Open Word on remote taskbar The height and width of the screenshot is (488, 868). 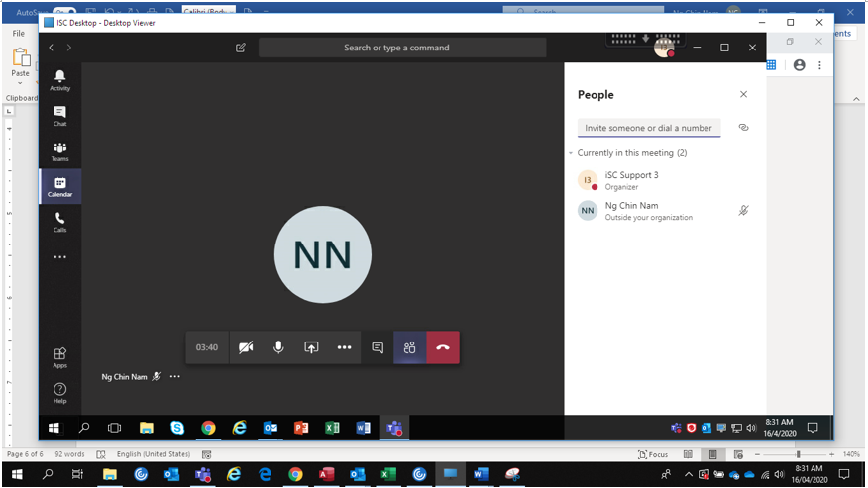[x=363, y=428]
